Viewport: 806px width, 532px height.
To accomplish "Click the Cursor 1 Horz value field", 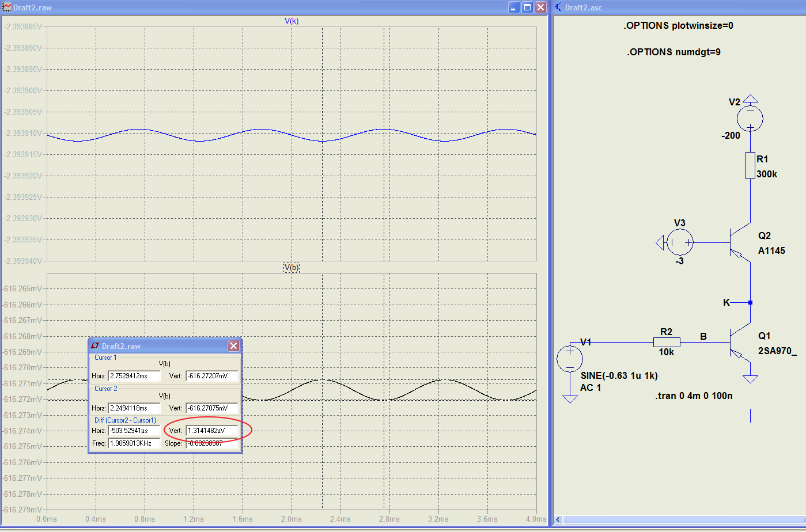I will coord(134,376).
